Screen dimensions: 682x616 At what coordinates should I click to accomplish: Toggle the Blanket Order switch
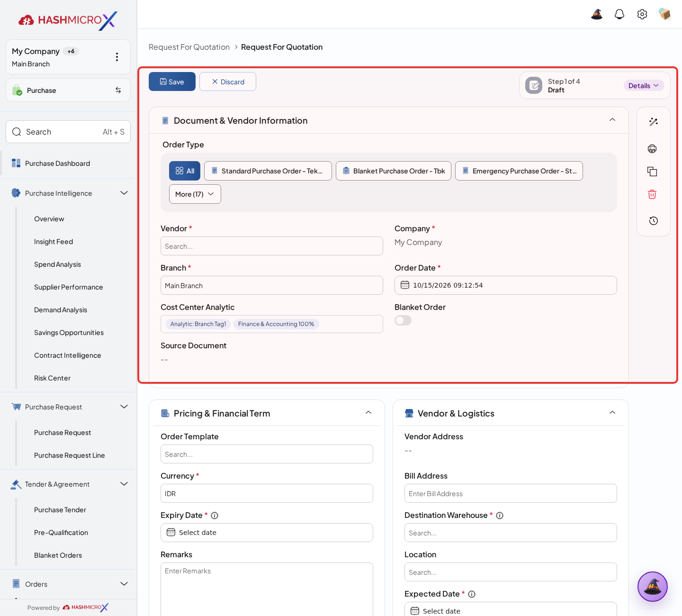click(x=403, y=320)
